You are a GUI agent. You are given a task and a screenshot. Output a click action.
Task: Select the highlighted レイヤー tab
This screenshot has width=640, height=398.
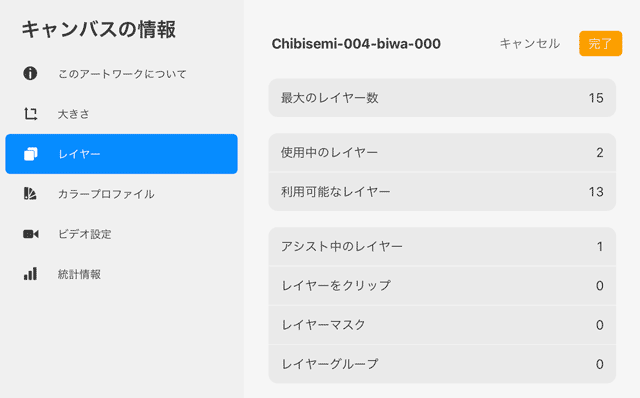(x=121, y=154)
